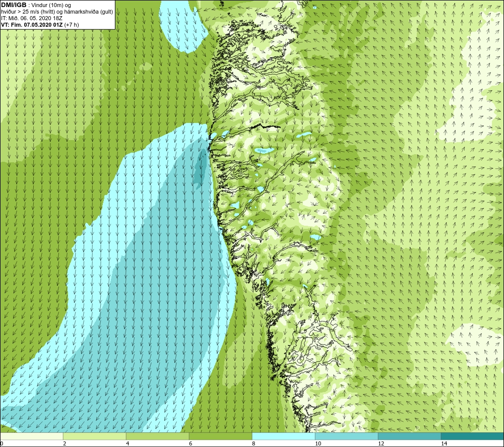Click the 12–14 m/s darker teal legend swatch
504x447 pixels.
(x=409, y=436)
